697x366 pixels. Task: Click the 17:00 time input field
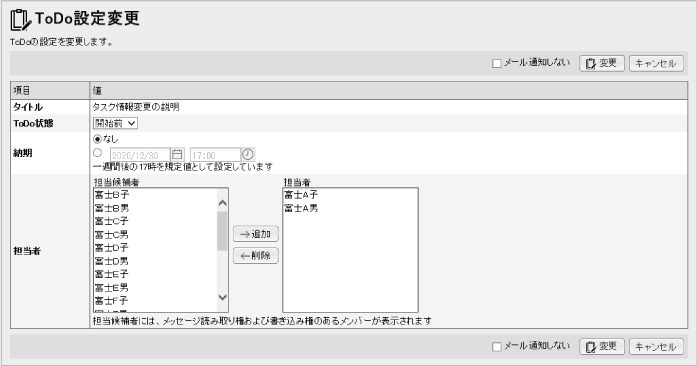coord(216,155)
